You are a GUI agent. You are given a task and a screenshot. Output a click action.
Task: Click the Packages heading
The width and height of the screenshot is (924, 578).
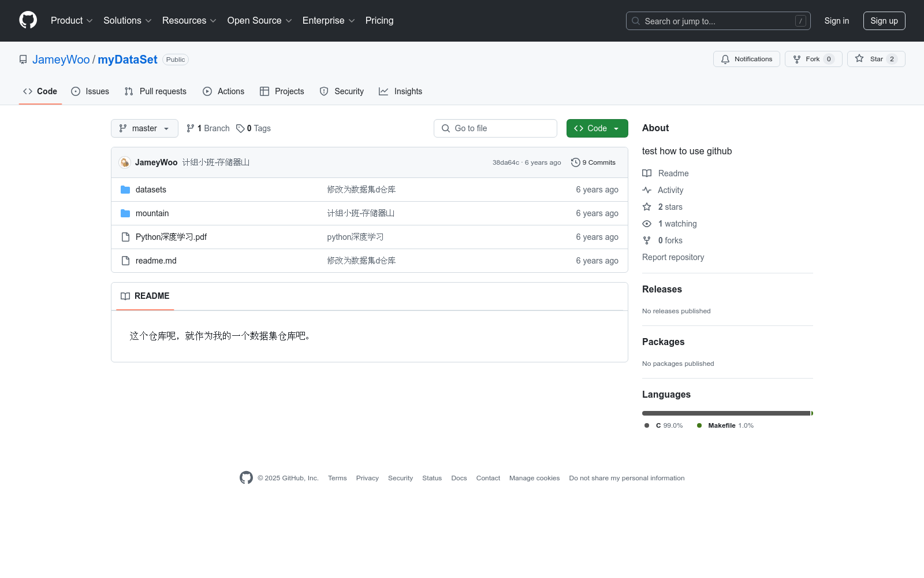pyautogui.click(x=663, y=342)
